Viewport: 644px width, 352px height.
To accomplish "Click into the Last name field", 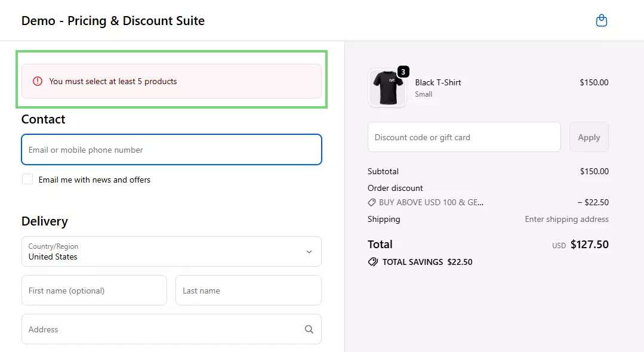I will (x=248, y=291).
